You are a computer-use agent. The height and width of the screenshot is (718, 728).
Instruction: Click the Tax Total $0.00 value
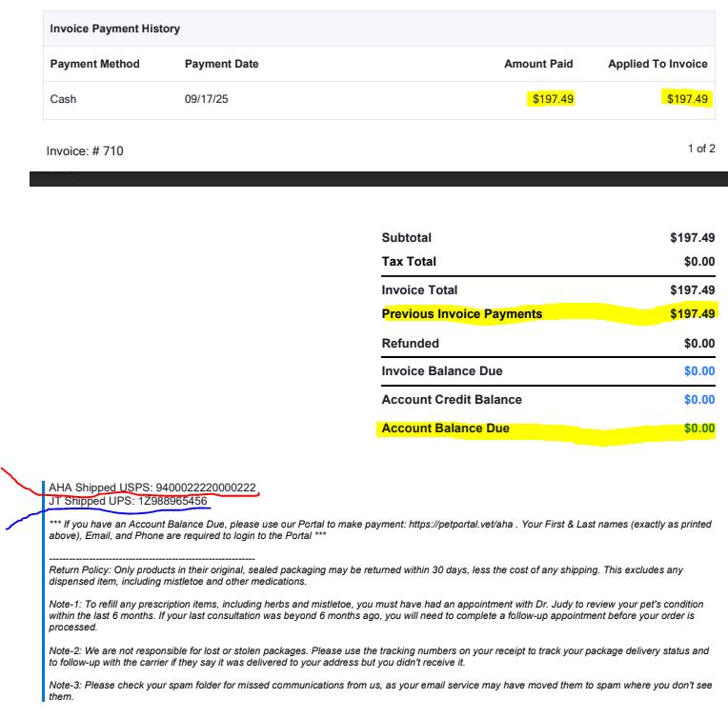699,262
